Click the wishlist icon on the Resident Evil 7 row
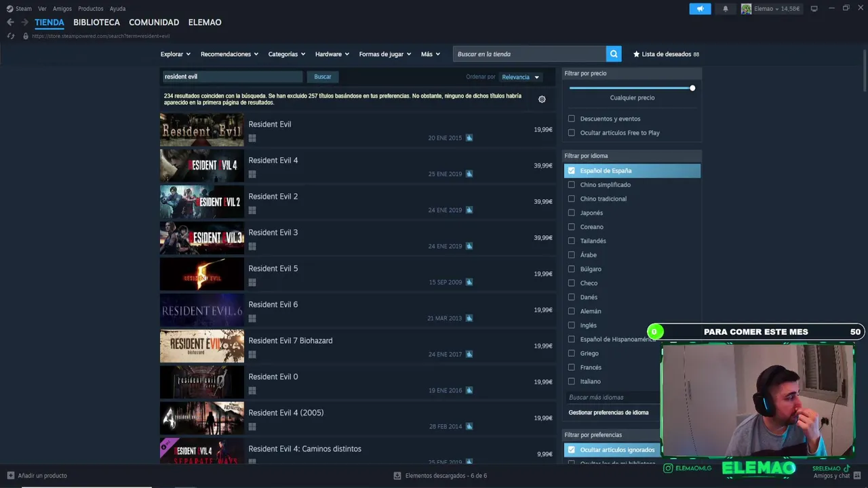 (469, 354)
